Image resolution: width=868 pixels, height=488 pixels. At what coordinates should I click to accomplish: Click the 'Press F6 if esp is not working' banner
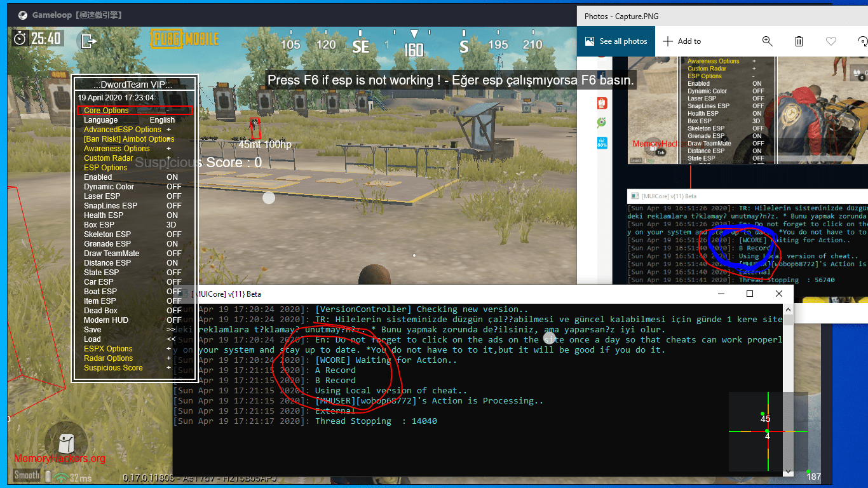pyautogui.click(x=451, y=81)
